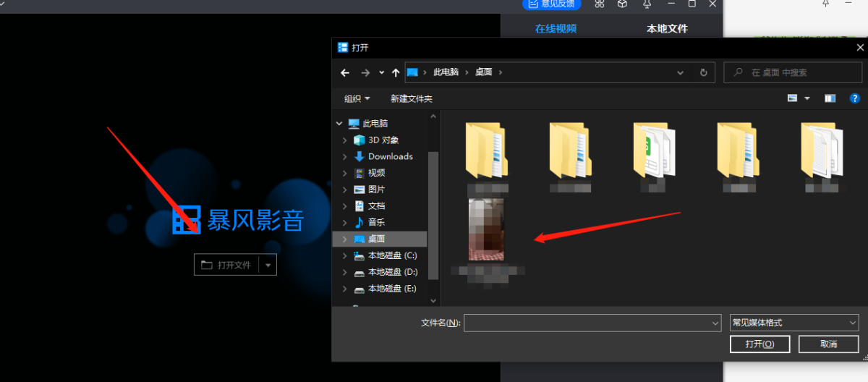868x382 pixels.
Task: Open the 组织 menu dropdown
Action: coord(357,98)
